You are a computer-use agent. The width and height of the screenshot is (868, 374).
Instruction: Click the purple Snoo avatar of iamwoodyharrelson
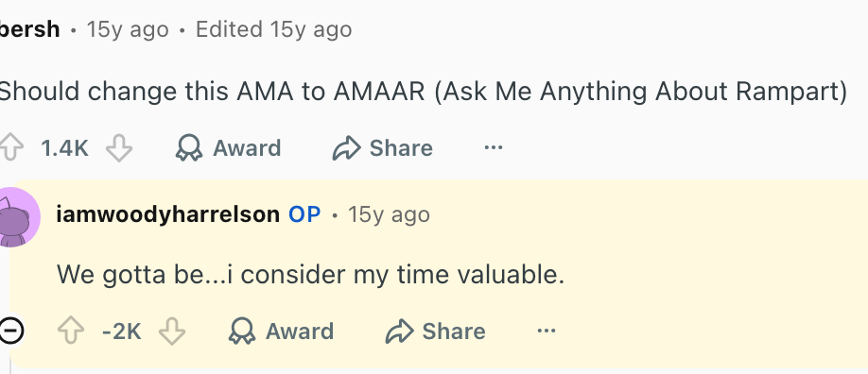pyautogui.click(x=19, y=217)
